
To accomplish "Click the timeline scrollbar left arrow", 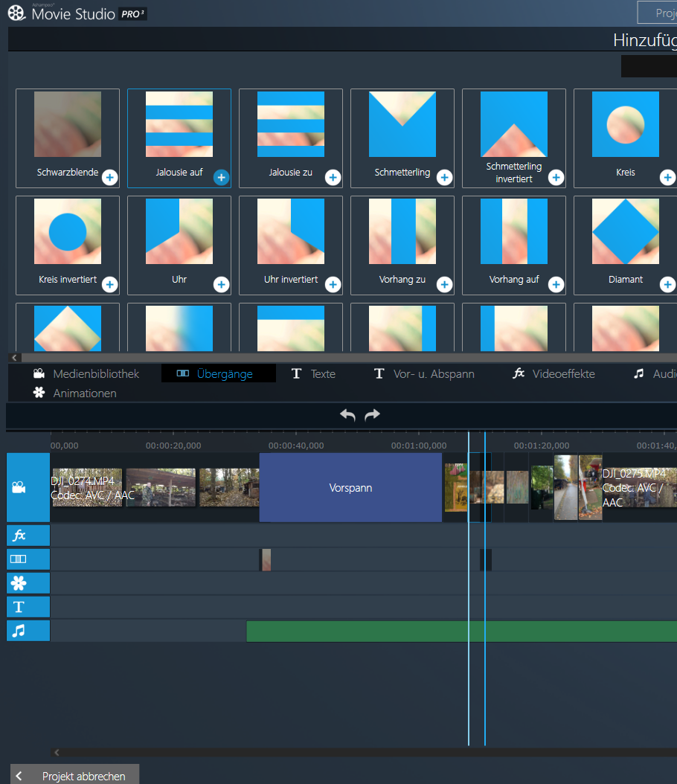I will click(57, 753).
